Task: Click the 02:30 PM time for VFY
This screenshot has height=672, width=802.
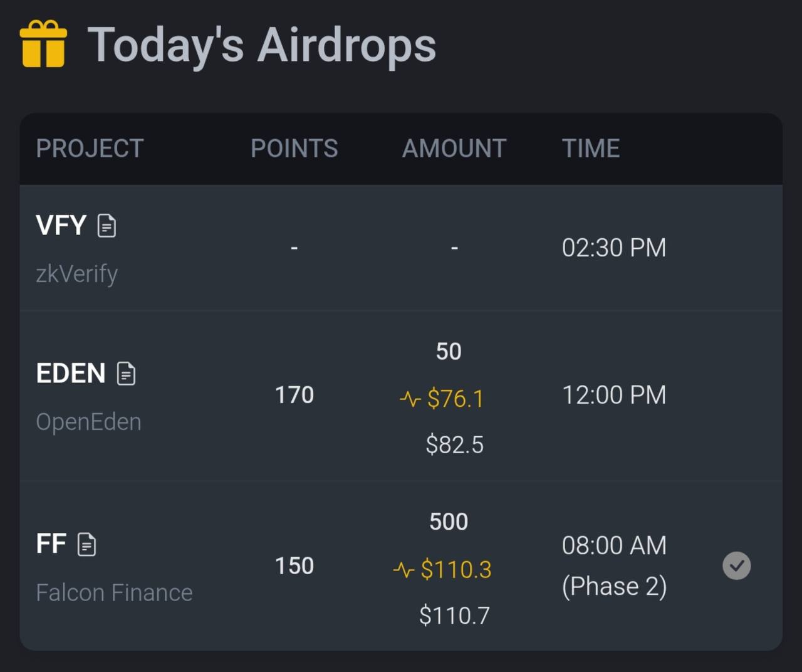Action: 613,248
